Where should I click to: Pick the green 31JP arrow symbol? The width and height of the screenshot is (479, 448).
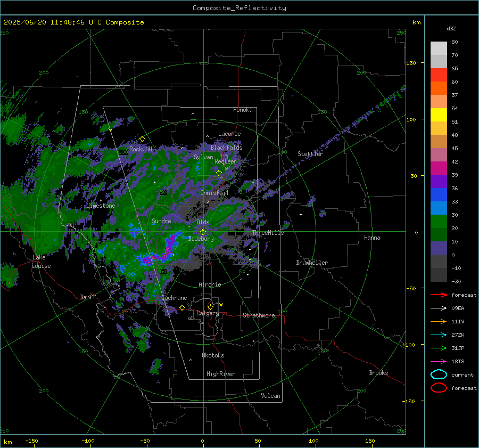[x=439, y=348]
